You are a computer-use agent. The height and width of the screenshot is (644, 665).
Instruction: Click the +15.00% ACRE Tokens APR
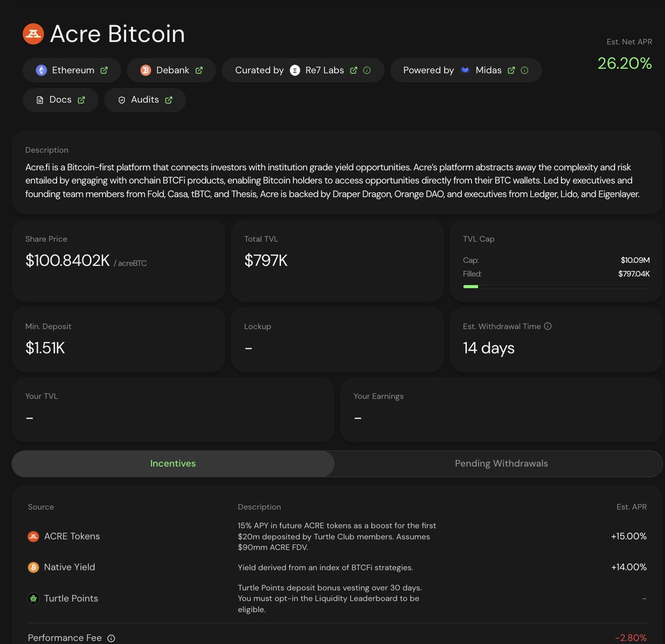point(629,536)
